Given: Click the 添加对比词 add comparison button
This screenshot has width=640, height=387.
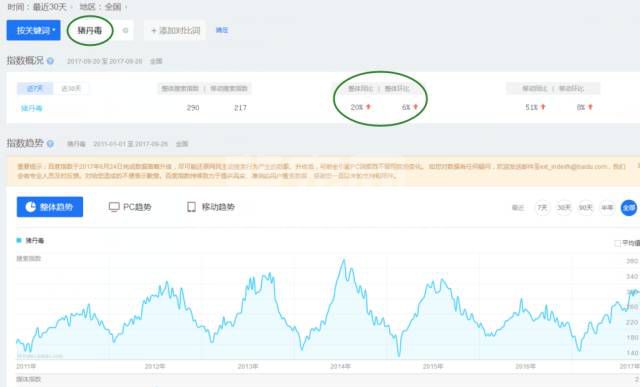Looking at the screenshot, I should click(176, 31).
